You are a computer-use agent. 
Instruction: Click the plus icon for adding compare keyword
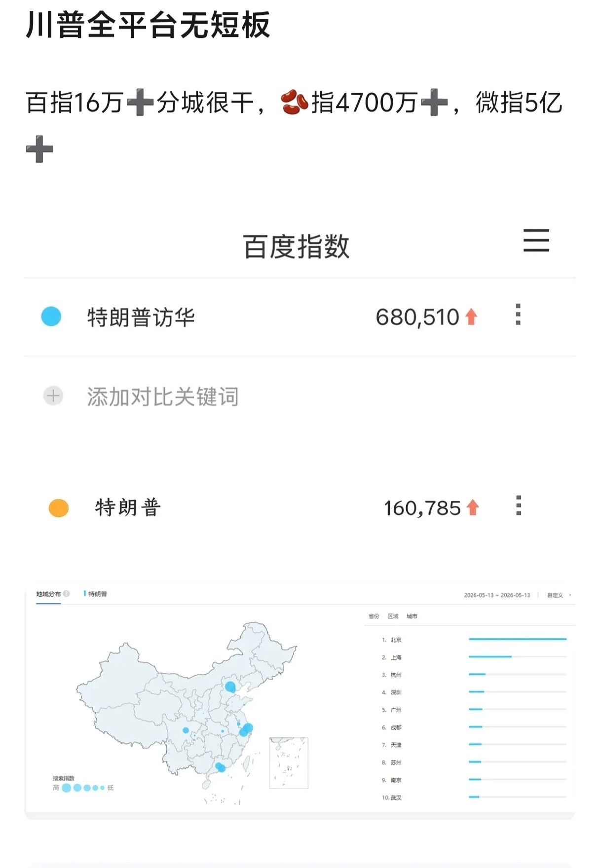pos(53,396)
